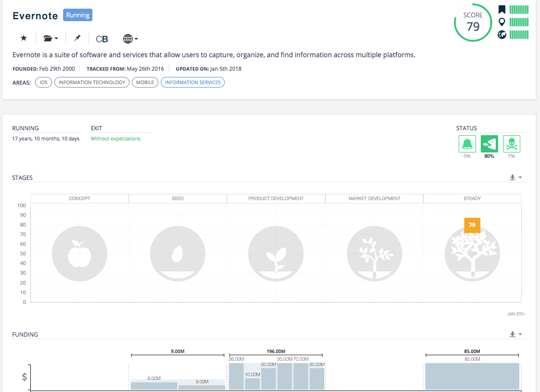Click the world globe rating icon
The image size is (540, 392).
[x=502, y=35]
